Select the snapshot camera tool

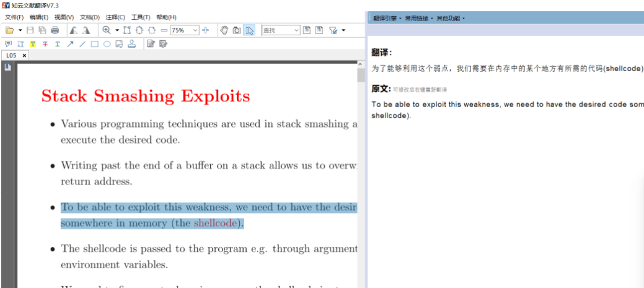[x=237, y=30]
